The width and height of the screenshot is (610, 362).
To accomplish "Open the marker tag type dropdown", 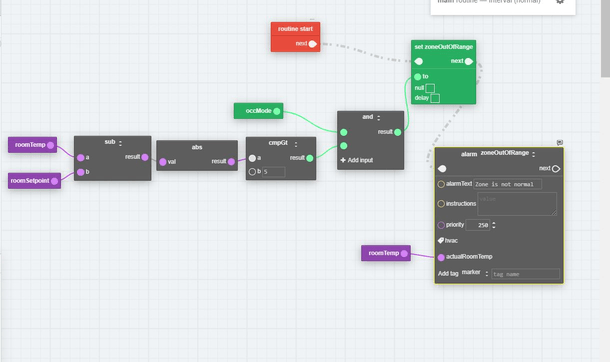I will coord(487,274).
